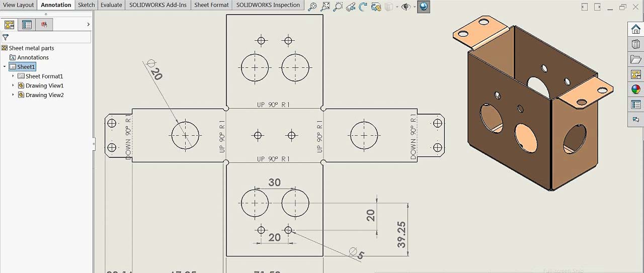The width and height of the screenshot is (644, 273).
Task: Open the Custom Properties pane
Action: point(636,105)
